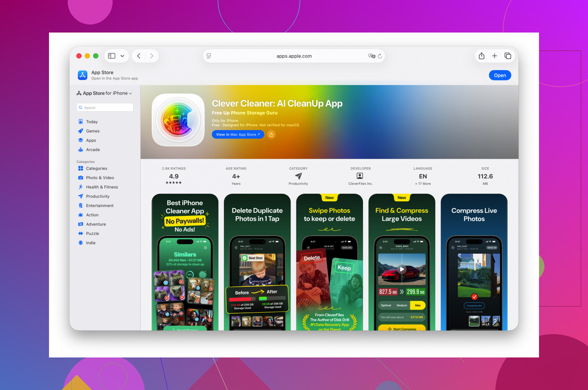Open a new tab with plus icon
The height and width of the screenshot is (390, 588).
point(495,56)
